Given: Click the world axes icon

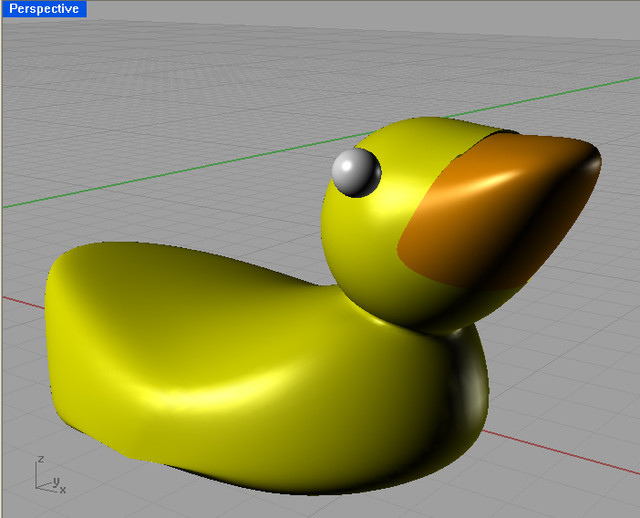Looking at the screenshot, I should click(x=51, y=474).
